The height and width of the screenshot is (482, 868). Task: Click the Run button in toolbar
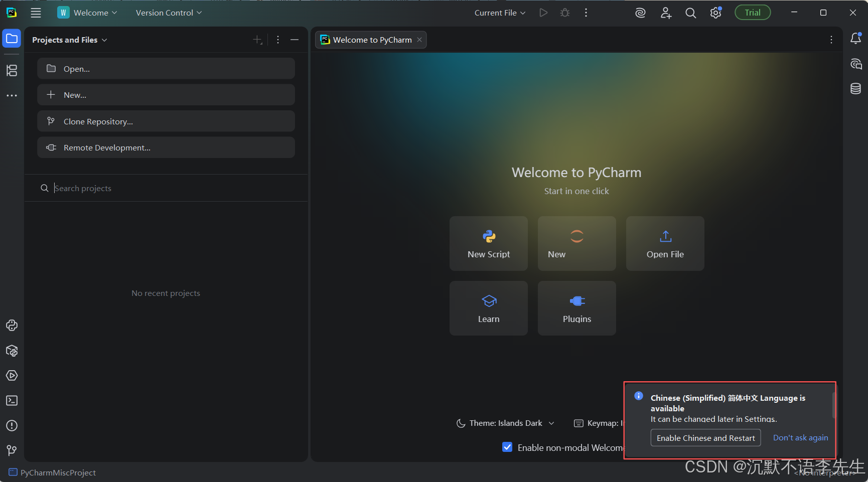click(543, 13)
